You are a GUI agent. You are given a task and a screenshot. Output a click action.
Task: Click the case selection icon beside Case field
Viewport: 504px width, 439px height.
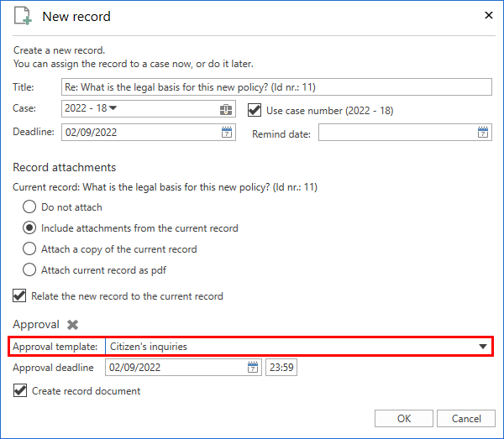click(226, 109)
